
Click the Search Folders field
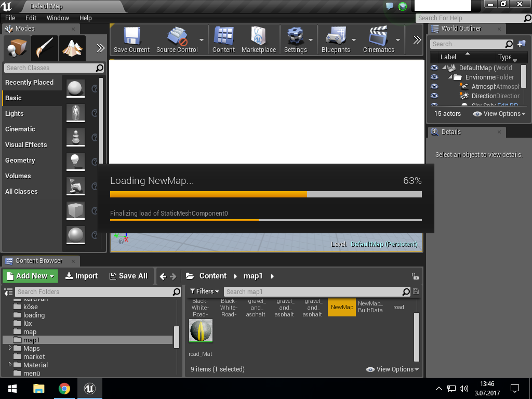point(98,292)
